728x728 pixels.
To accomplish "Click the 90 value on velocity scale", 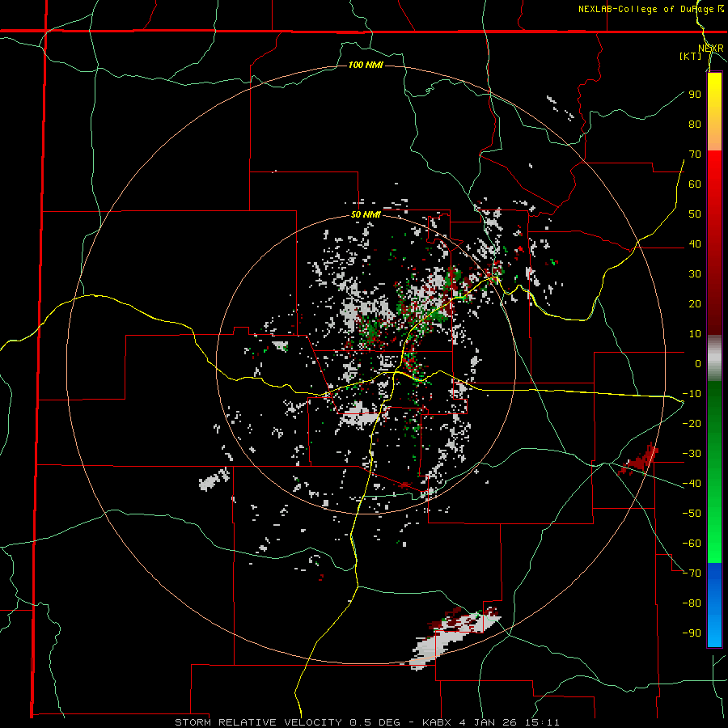I will point(695,95).
